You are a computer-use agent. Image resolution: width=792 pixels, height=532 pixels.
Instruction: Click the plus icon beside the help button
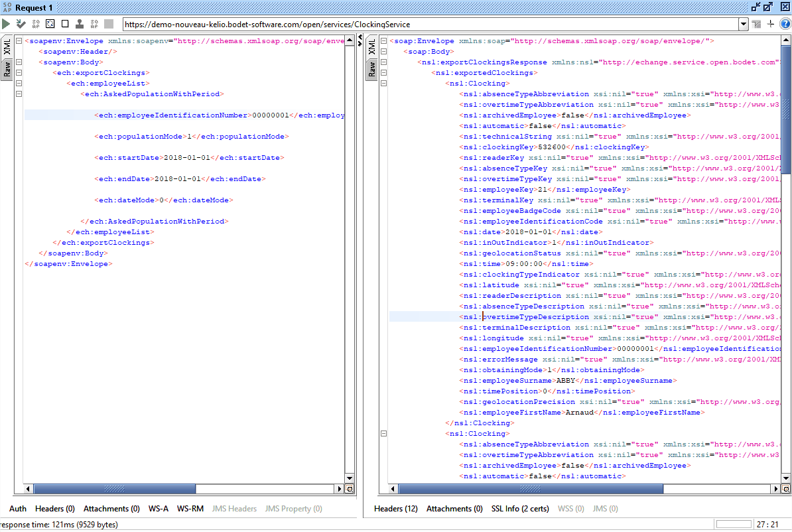click(x=771, y=24)
